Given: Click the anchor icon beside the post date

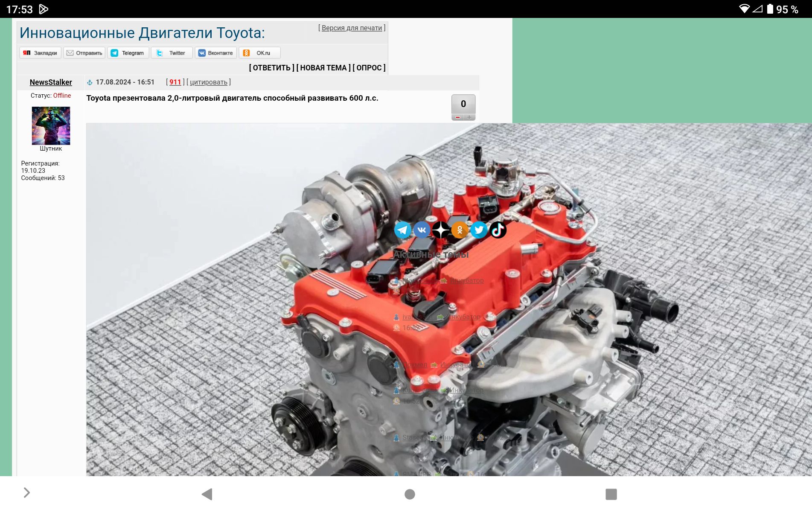Looking at the screenshot, I should click(x=90, y=82).
